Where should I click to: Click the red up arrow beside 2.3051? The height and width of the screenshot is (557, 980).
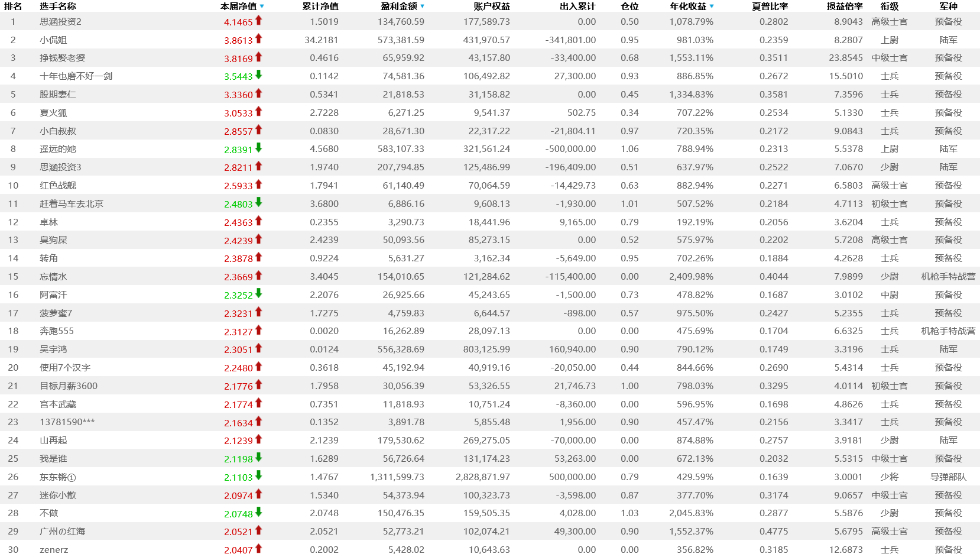(x=258, y=348)
